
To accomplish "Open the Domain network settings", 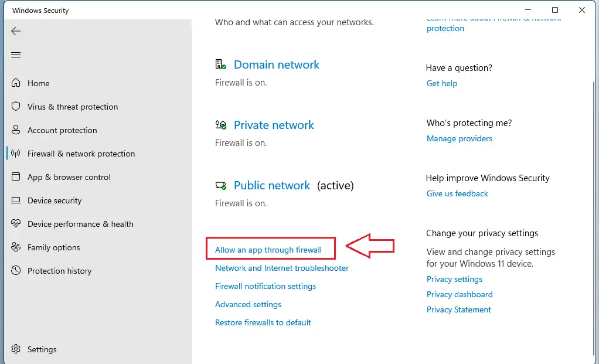I will pos(276,64).
